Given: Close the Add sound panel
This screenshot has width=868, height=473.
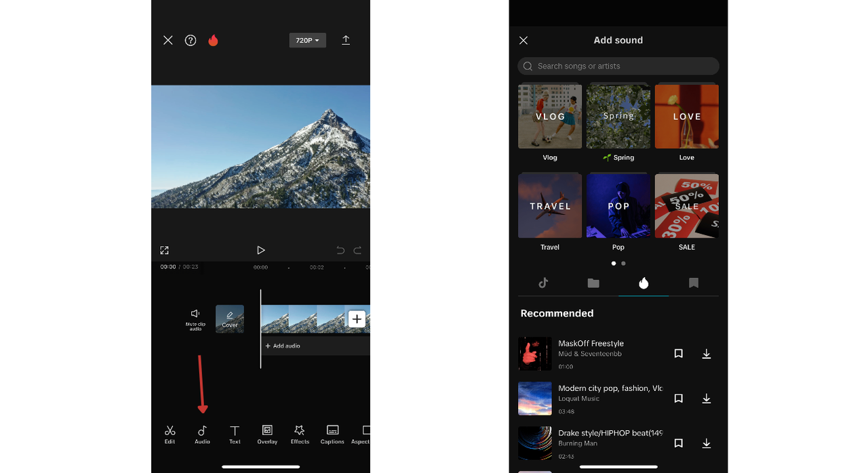Looking at the screenshot, I should click(524, 41).
